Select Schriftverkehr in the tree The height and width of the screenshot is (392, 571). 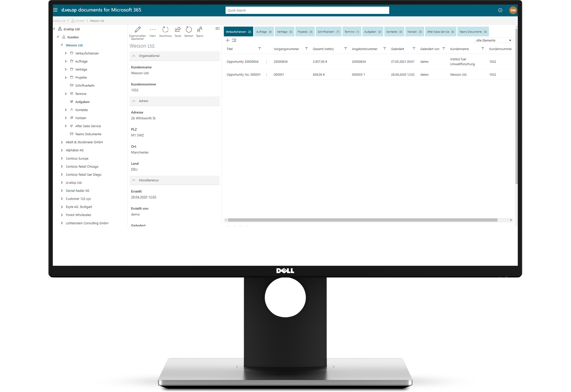[x=85, y=86]
